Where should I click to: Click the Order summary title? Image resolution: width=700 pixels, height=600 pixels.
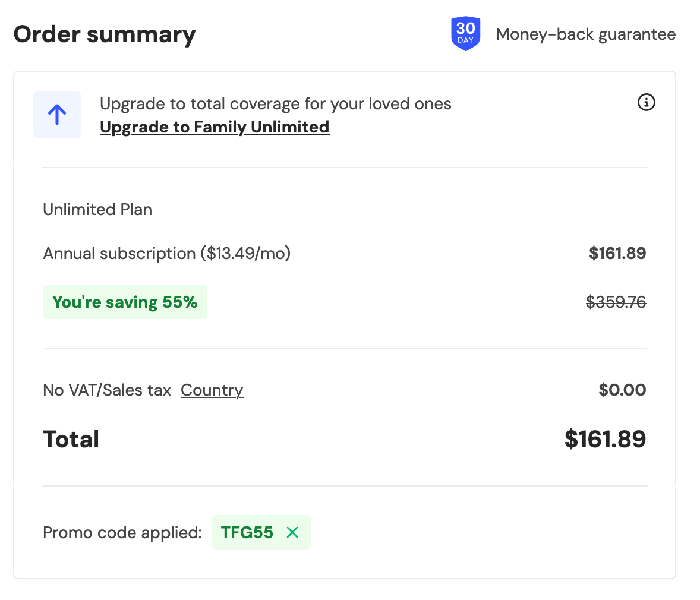pos(104,34)
